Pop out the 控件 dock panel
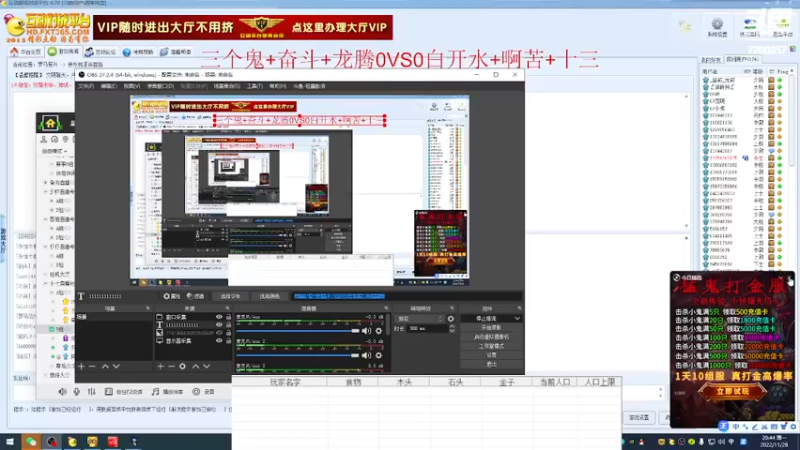This screenshot has height=450, width=800. [519, 309]
